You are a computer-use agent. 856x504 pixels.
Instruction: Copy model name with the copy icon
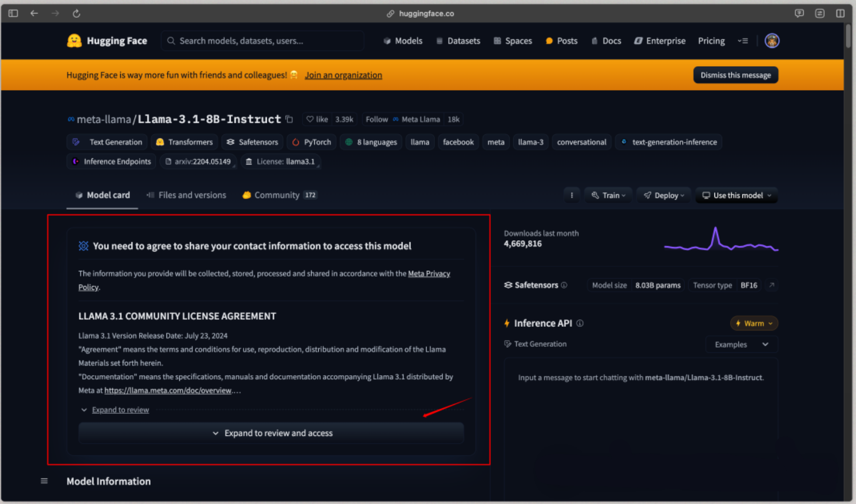(289, 119)
